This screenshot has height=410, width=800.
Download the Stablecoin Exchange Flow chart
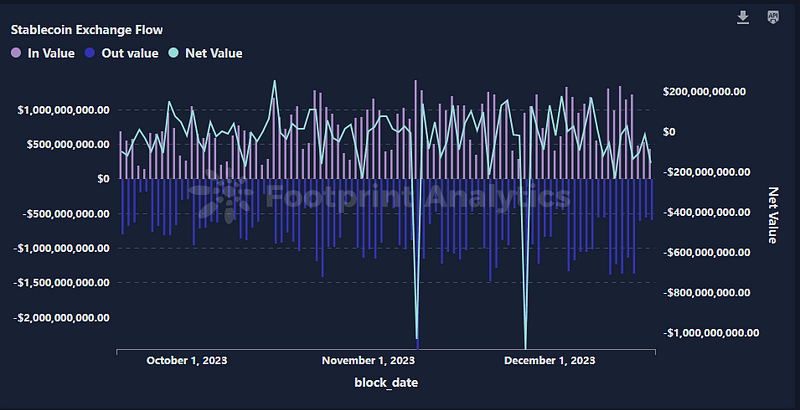743,17
